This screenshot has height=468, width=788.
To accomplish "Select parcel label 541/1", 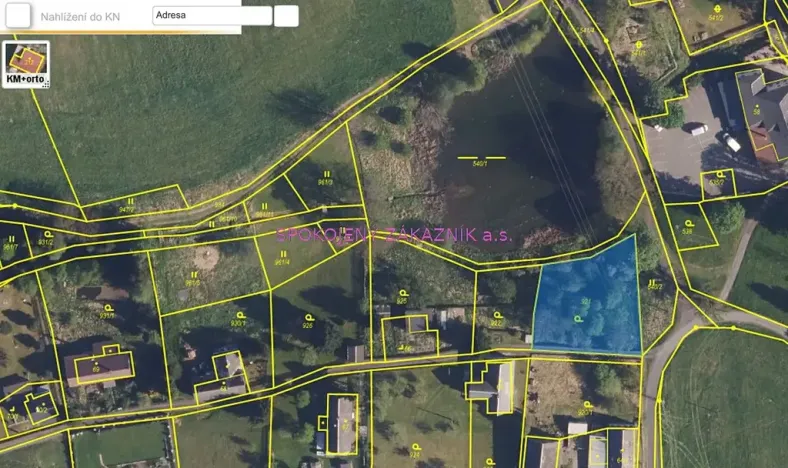I will (x=638, y=52).
